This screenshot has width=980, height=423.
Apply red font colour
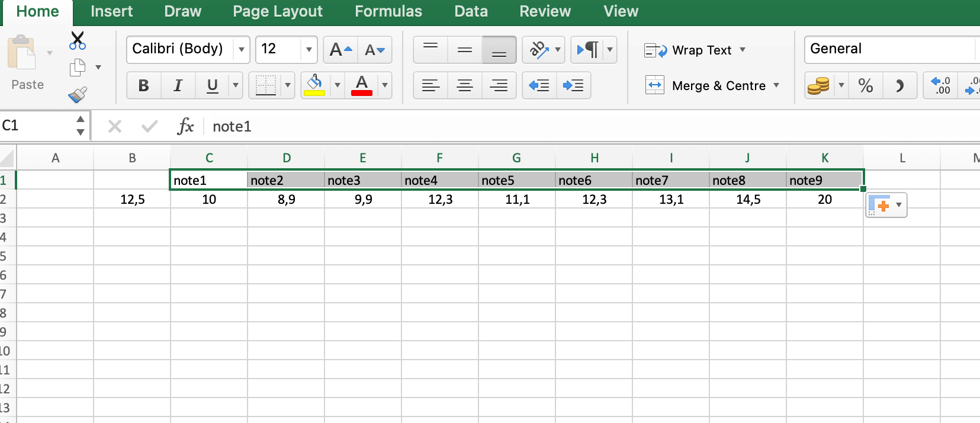(x=362, y=85)
